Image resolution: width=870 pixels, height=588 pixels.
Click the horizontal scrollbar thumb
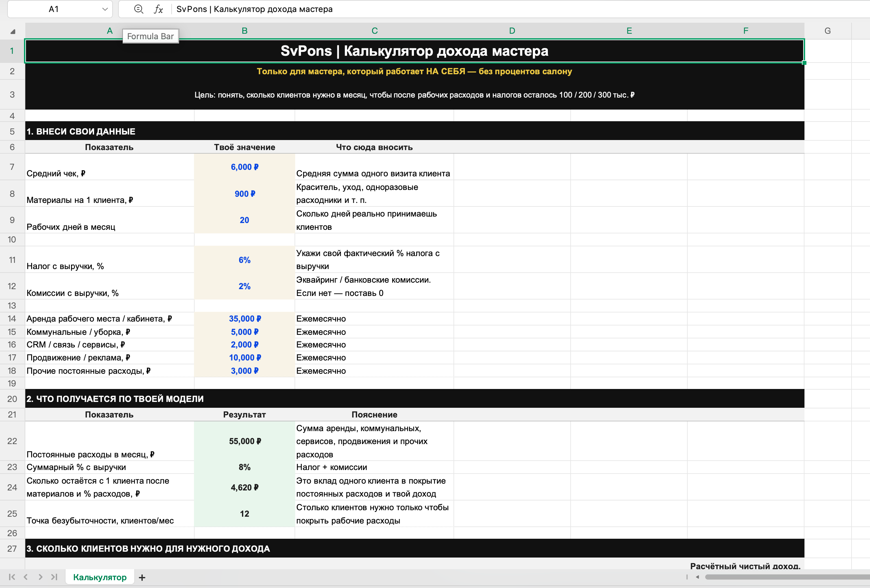(x=787, y=577)
